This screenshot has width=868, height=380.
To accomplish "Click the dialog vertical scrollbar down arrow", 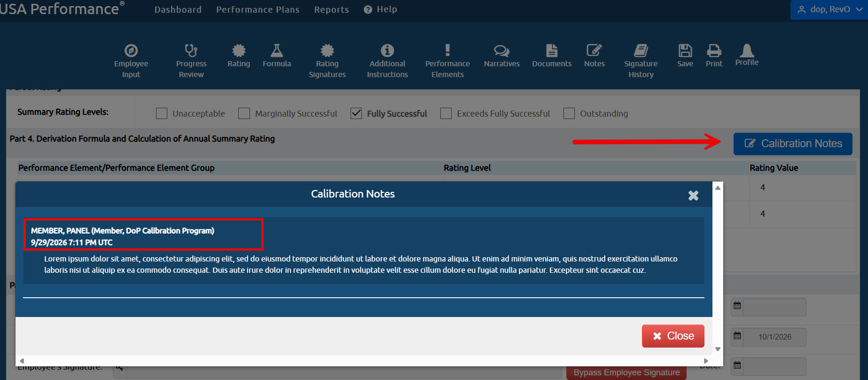I will [718, 349].
